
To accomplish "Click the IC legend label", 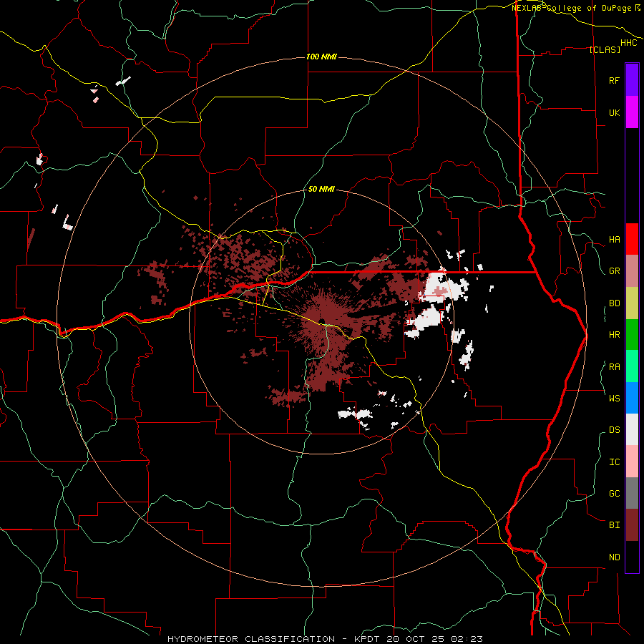I will click(x=614, y=462).
